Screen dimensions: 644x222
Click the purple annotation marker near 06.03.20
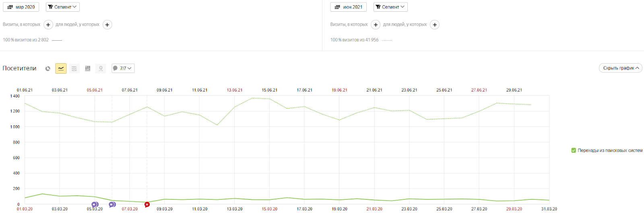tap(112, 205)
